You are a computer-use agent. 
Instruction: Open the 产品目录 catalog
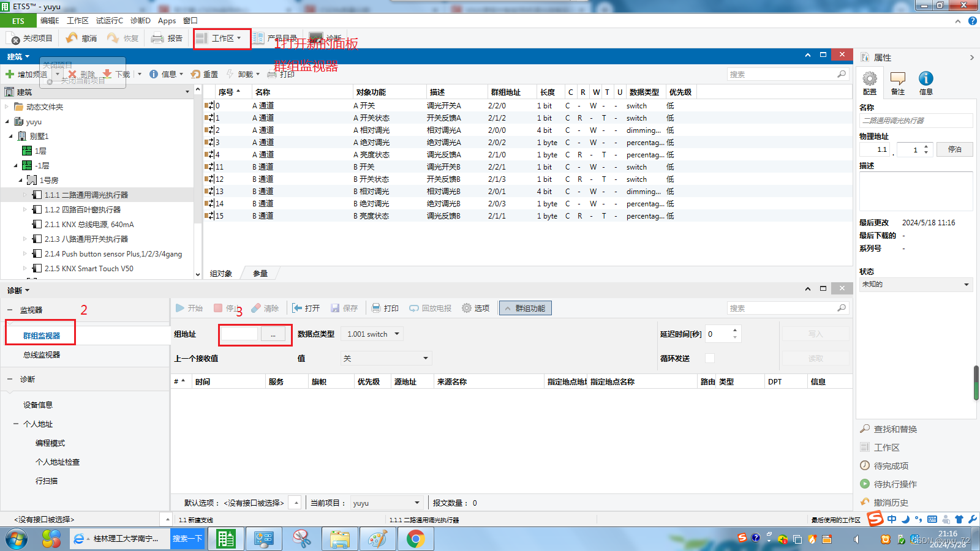[275, 38]
